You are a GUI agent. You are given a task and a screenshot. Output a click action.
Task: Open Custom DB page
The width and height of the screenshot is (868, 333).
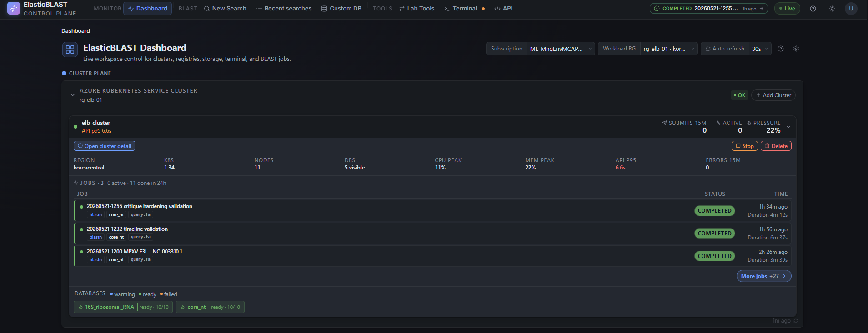point(341,9)
